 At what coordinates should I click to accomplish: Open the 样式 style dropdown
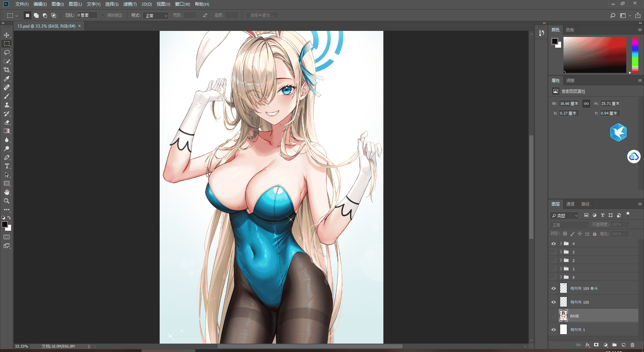click(x=156, y=15)
